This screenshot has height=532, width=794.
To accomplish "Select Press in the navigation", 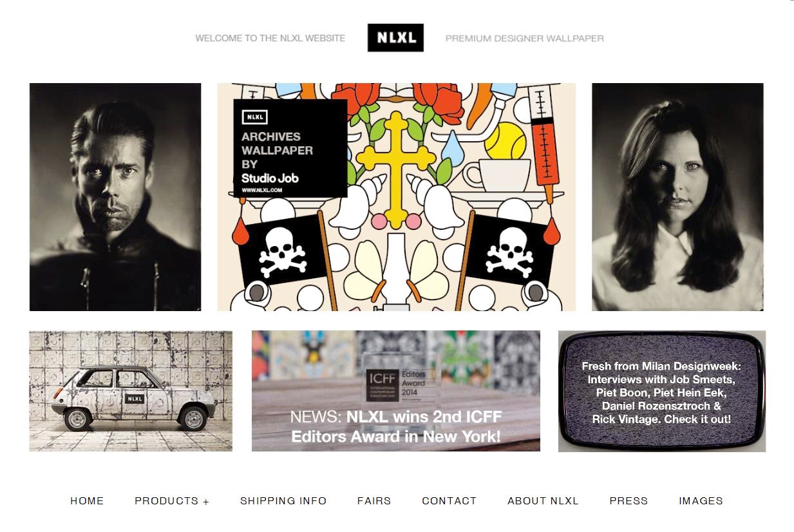I will pos(629,500).
